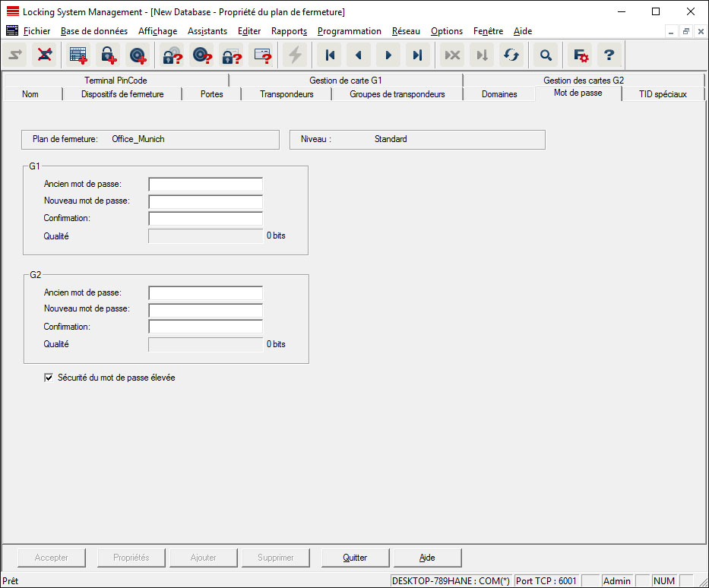709x588 pixels.
Task: Open search with the magnifier icon
Action: coord(546,55)
